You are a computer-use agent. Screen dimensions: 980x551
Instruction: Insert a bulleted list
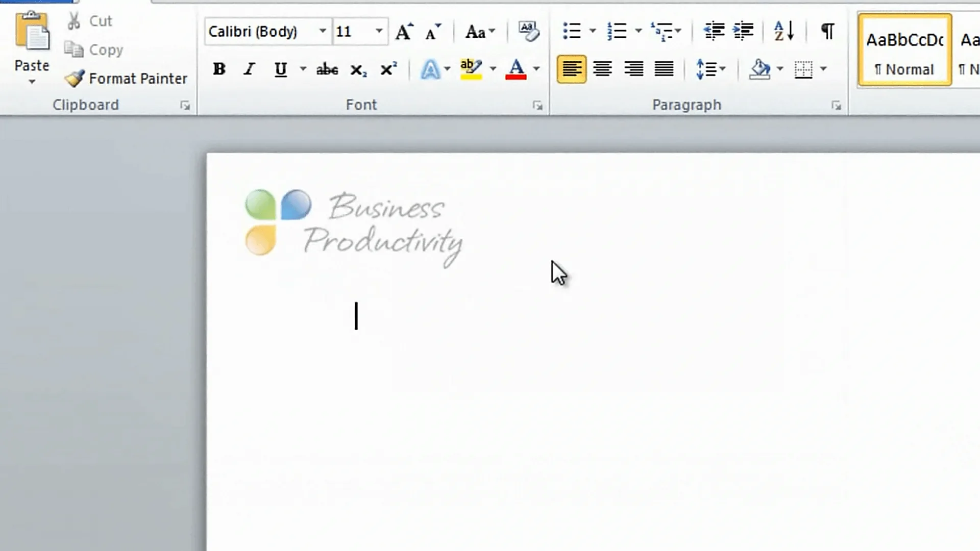(x=572, y=32)
